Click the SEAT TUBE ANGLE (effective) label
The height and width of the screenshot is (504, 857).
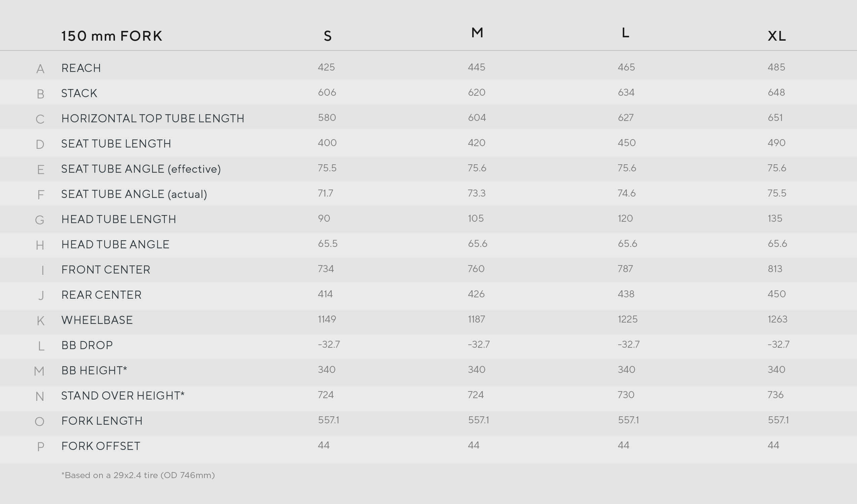point(141,169)
